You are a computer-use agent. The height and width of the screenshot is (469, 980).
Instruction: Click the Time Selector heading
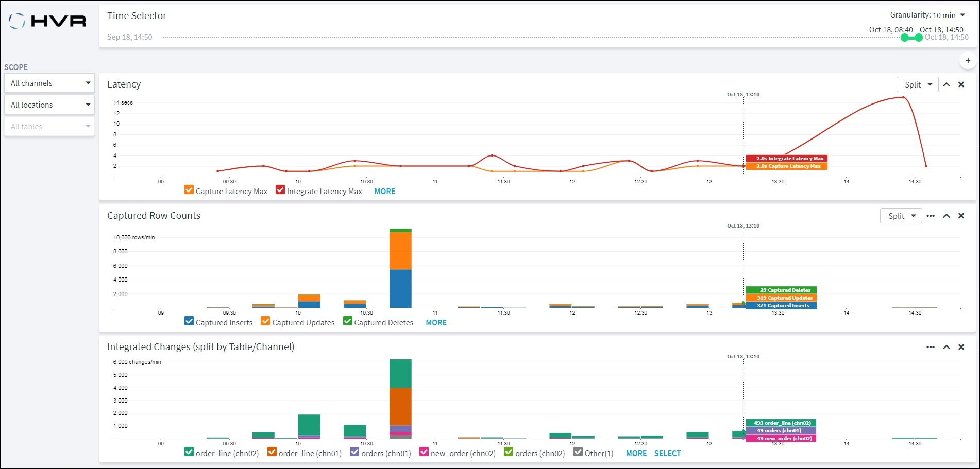(137, 15)
